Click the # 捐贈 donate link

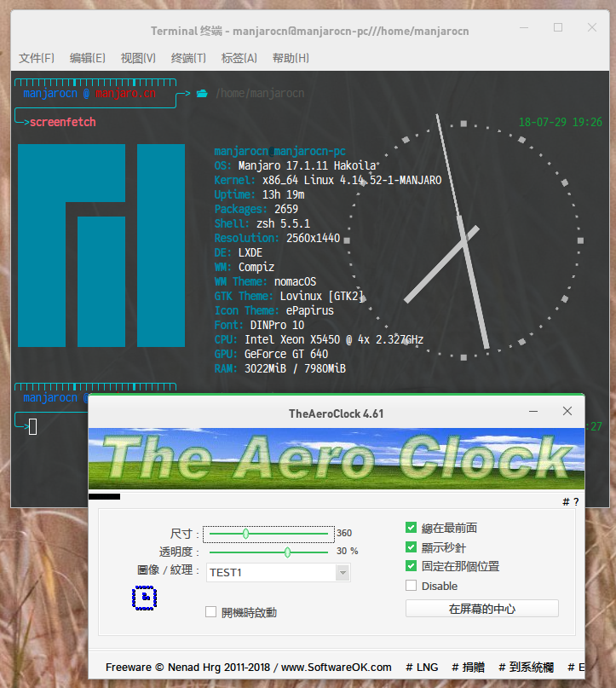pos(469,668)
